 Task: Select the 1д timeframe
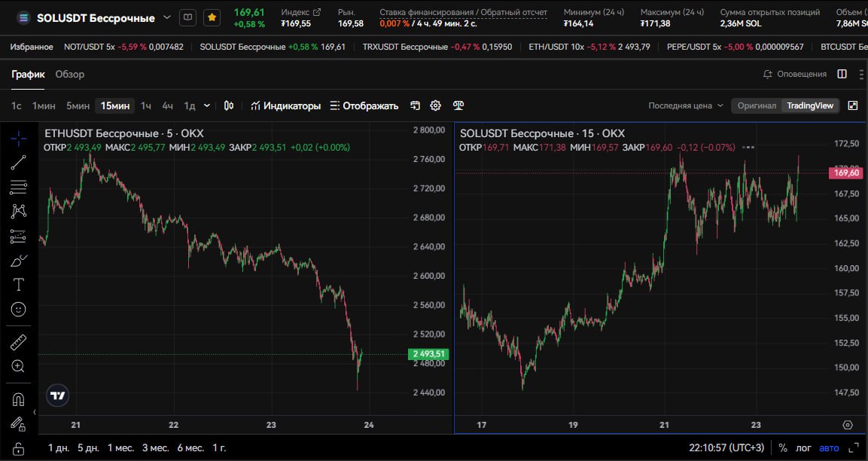tap(189, 105)
